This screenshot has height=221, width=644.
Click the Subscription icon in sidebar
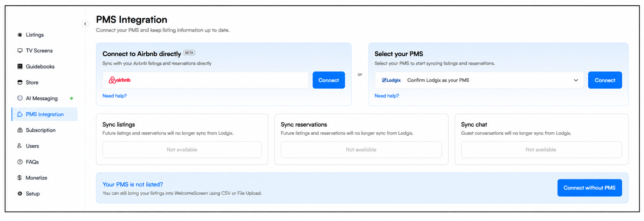[20, 130]
